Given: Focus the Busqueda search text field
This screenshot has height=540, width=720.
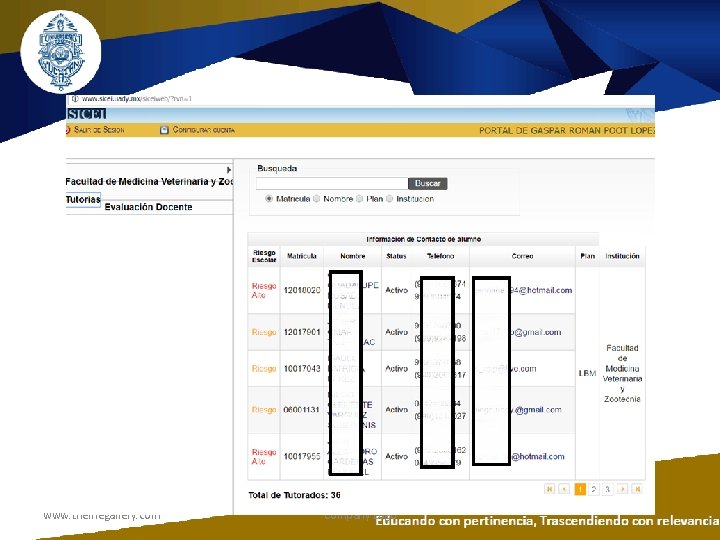Looking at the screenshot, I should 332,183.
